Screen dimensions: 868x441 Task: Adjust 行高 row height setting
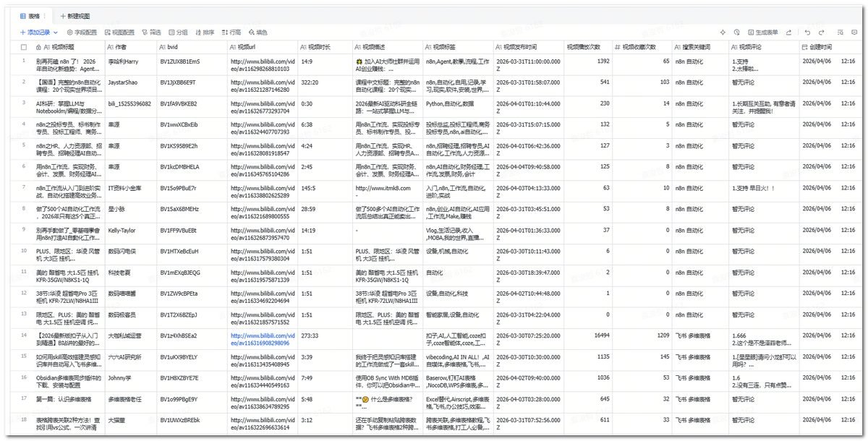(x=231, y=33)
